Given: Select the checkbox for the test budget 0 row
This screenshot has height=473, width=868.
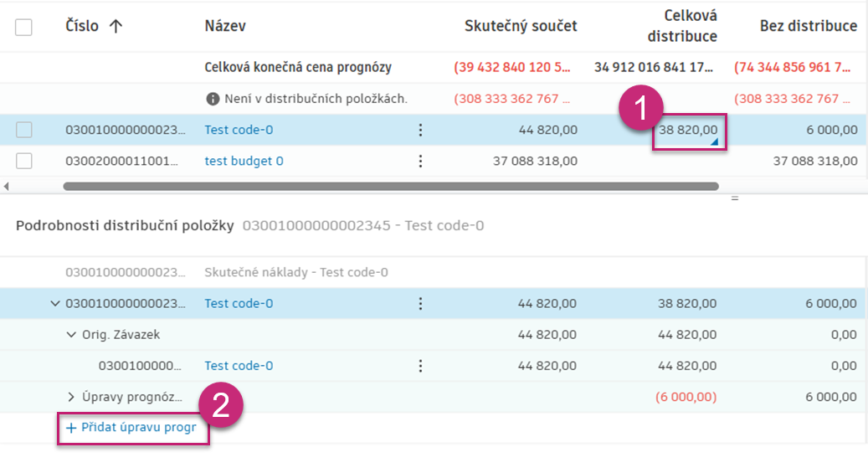Looking at the screenshot, I should point(23,161).
